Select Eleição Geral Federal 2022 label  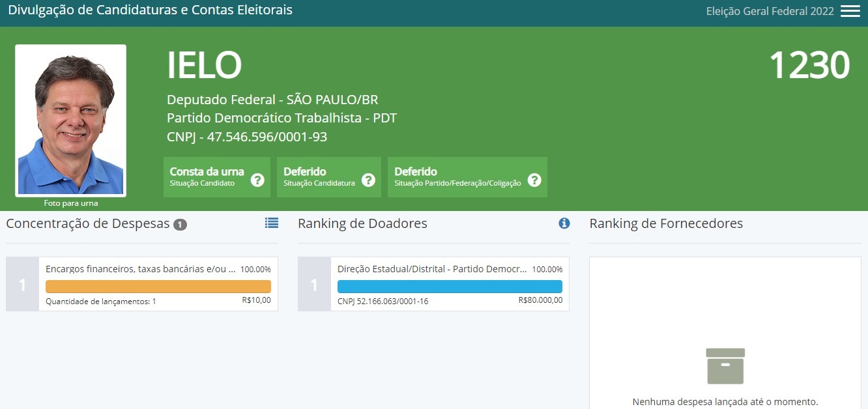click(x=770, y=11)
